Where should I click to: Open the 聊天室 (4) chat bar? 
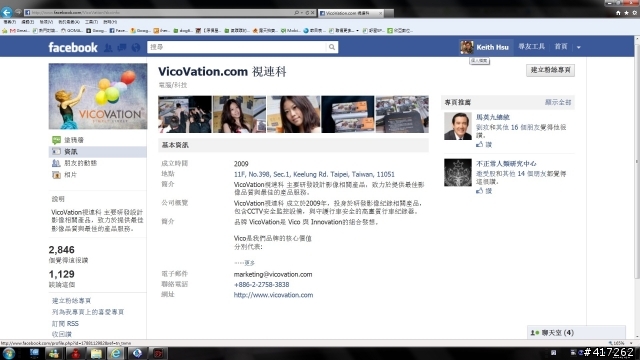[576, 333]
